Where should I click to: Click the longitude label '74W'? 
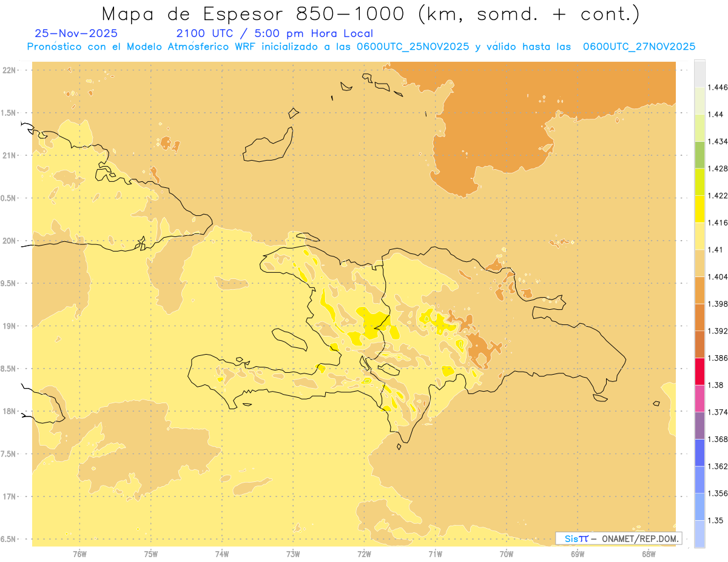point(222,554)
